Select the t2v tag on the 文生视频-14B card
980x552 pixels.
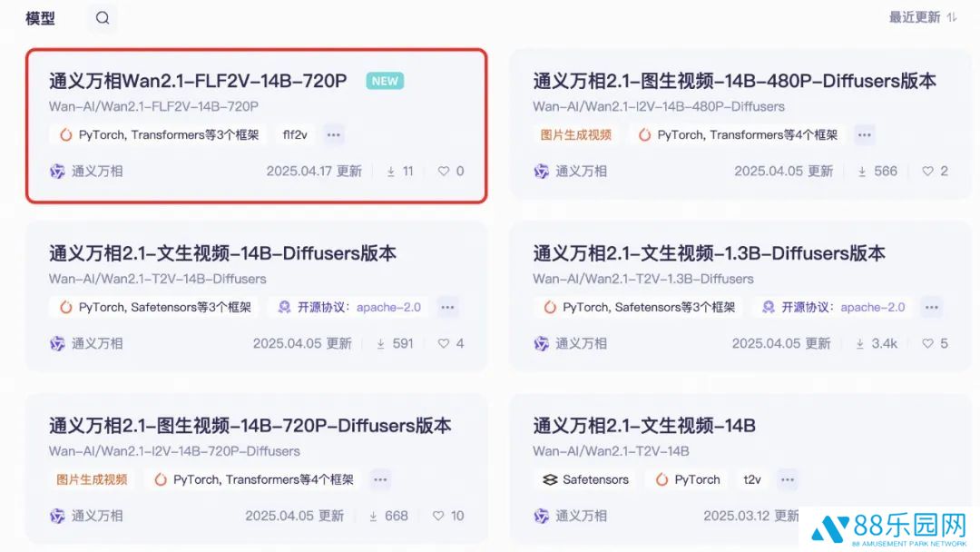point(752,479)
